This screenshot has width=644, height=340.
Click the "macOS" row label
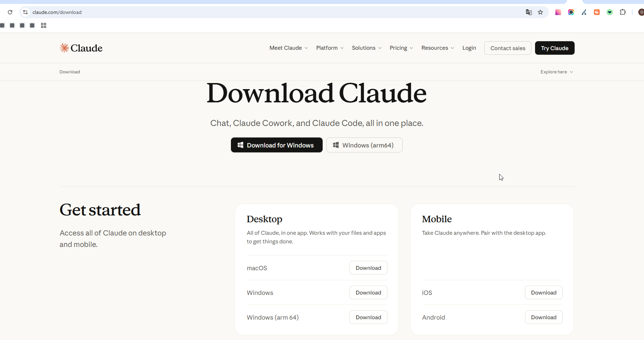tap(257, 268)
